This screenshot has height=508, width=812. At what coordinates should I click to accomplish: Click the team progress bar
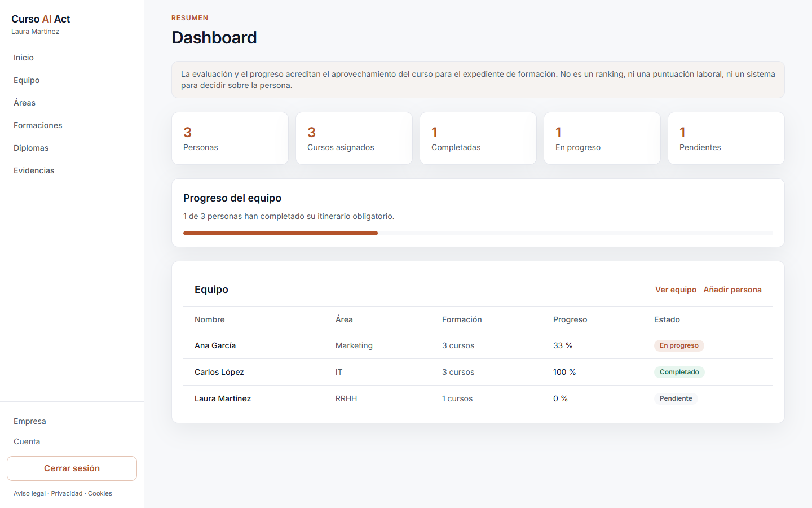pyautogui.click(x=478, y=233)
